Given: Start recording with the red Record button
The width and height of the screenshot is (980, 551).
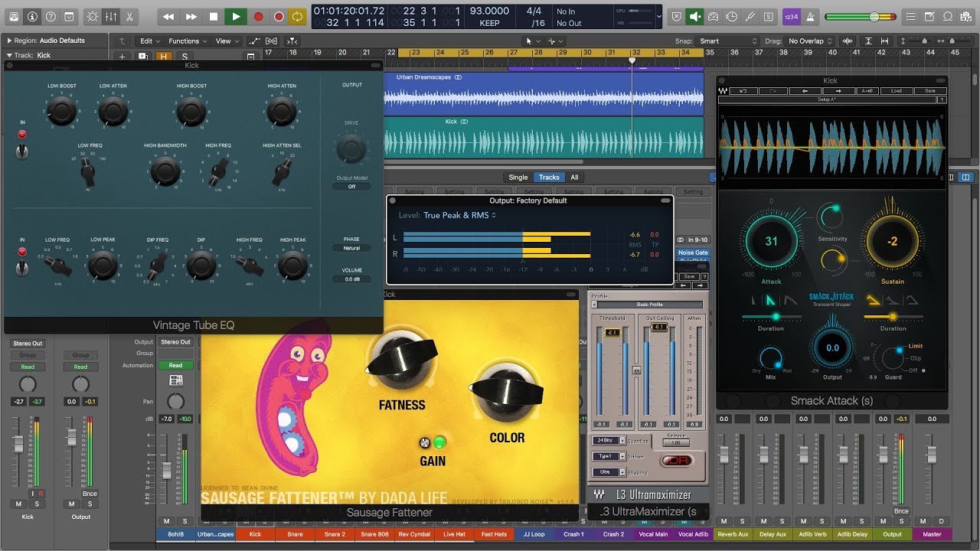Looking at the screenshot, I should point(258,16).
